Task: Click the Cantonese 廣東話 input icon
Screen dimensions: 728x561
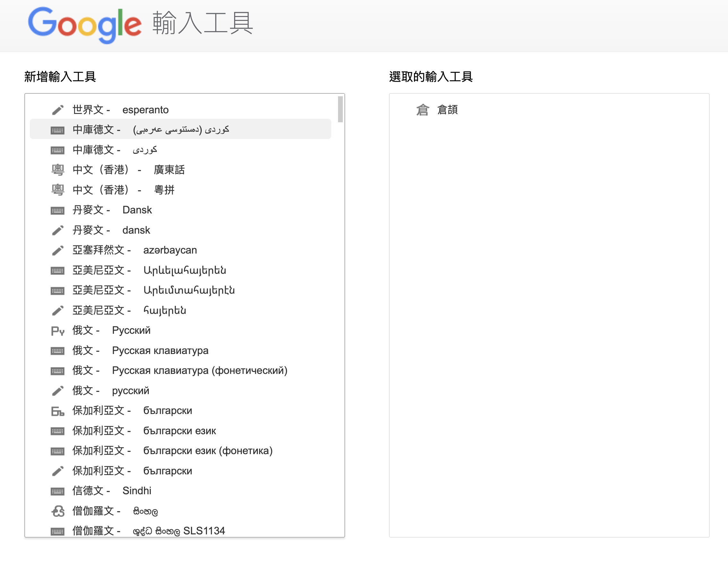Action: [x=58, y=170]
